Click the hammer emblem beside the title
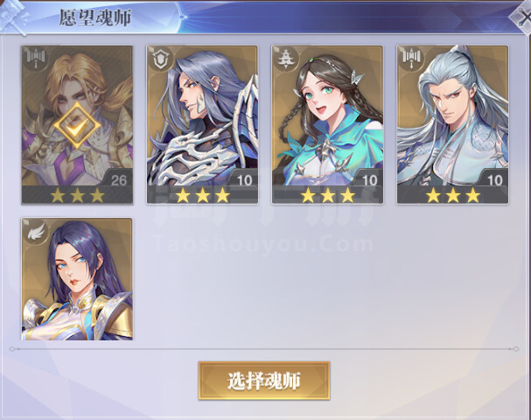The width and height of the screenshot is (531, 420). 16,17
